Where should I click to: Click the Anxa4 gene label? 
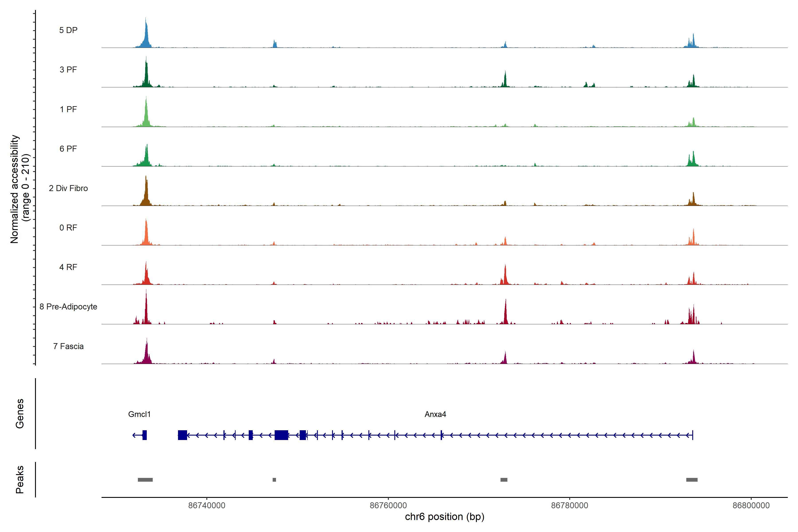point(435,414)
